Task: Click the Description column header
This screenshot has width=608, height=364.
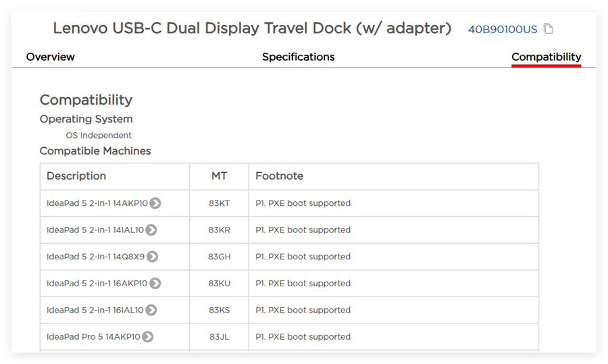Action: pos(76,176)
